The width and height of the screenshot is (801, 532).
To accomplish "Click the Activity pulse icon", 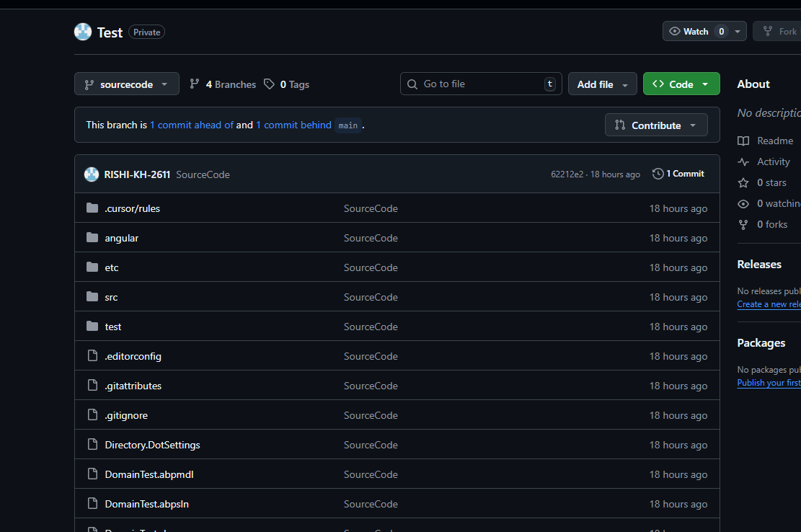I will [743, 162].
